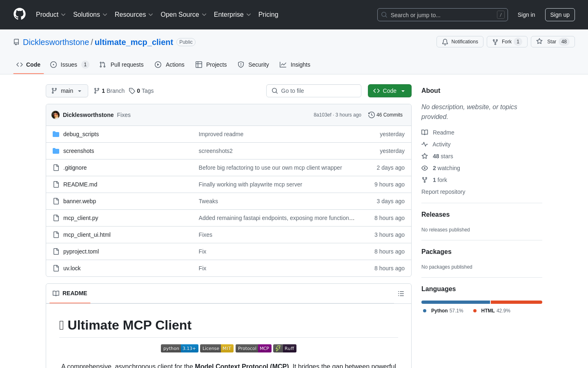Click the file icon for .gitignore
This screenshot has height=368, width=588.
tap(56, 168)
